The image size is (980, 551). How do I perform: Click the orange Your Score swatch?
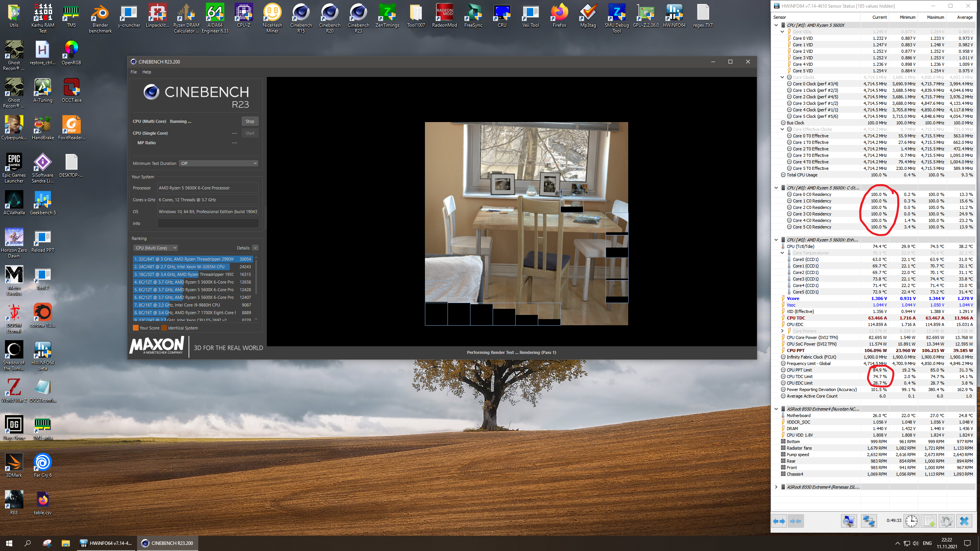tap(136, 328)
